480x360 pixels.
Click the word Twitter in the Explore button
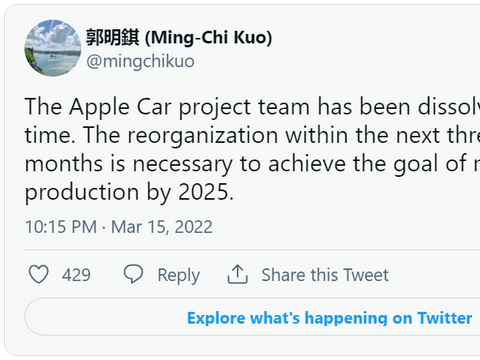point(445,318)
